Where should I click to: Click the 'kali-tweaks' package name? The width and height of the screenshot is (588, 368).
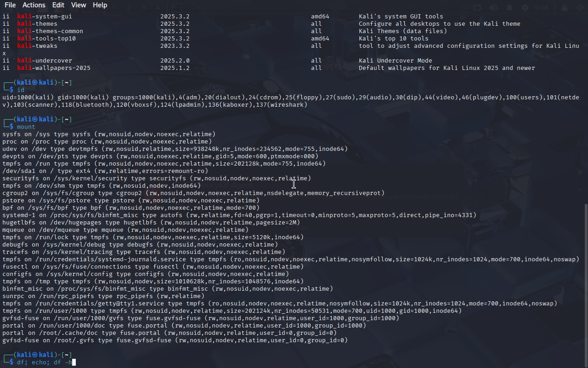(37, 46)
